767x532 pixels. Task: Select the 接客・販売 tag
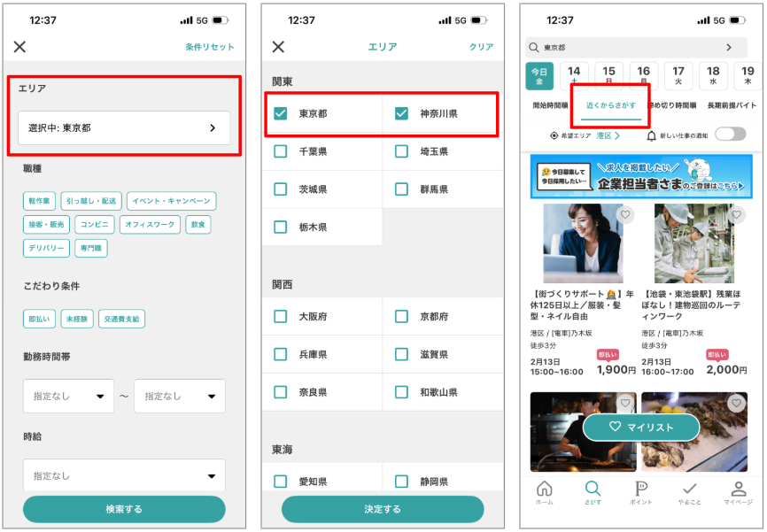tap(46, 225)
